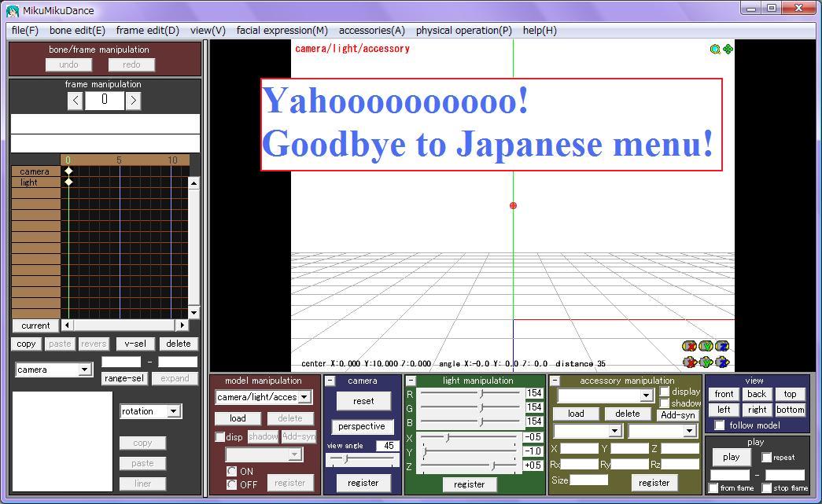Click the accessory Rx input field
Viewport: 822px width, 504px height.
click(580, 464)
